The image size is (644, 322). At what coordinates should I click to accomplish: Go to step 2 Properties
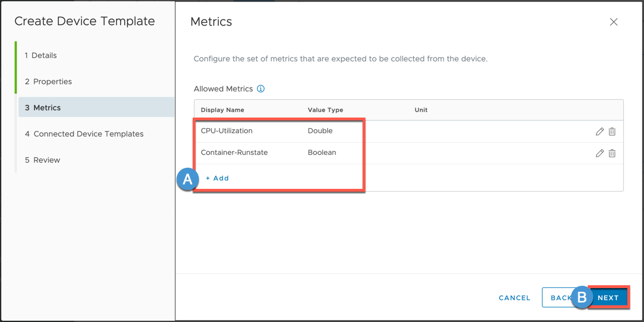tap(48, 81)
